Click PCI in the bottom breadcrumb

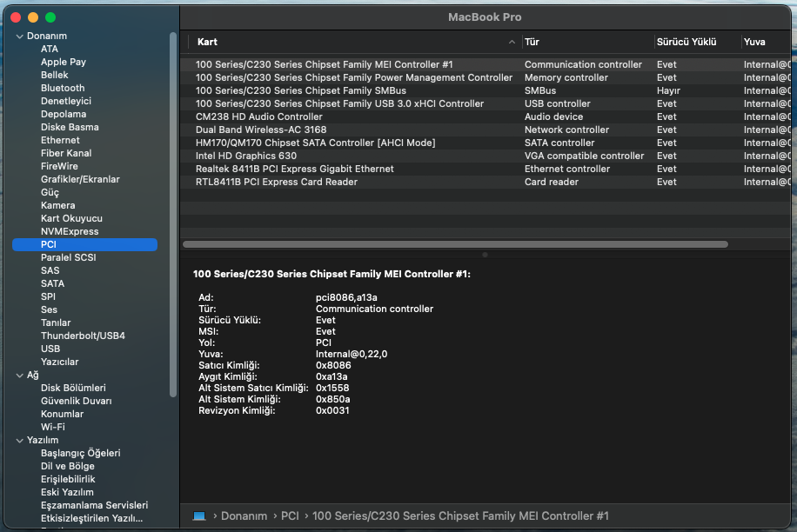point(290,515)
